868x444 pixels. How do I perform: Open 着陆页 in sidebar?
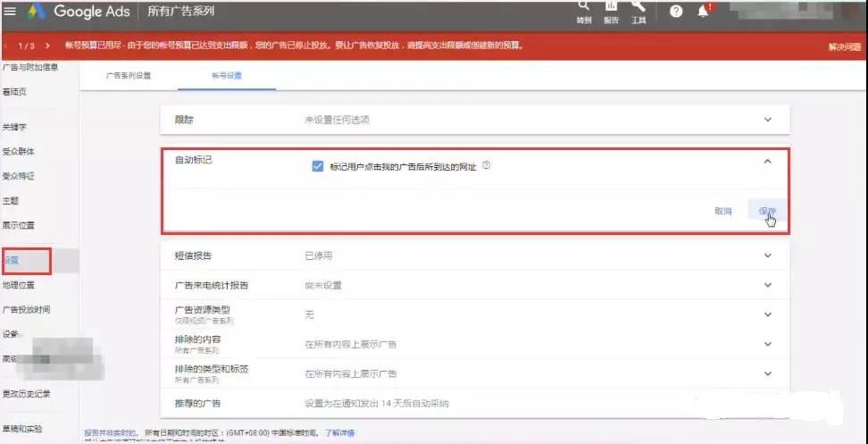(x=14, y=92)
